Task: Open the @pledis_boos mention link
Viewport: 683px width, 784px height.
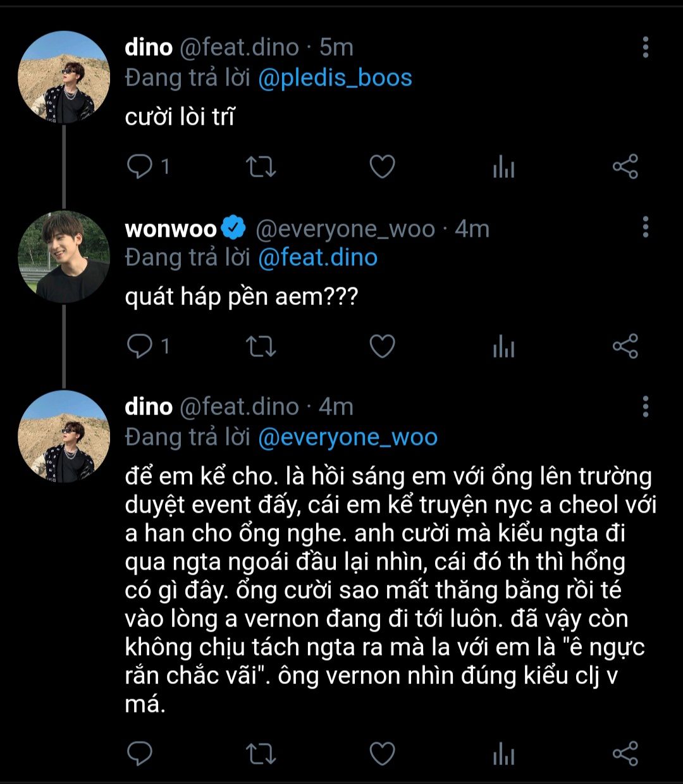Action: tap(335, 78)
